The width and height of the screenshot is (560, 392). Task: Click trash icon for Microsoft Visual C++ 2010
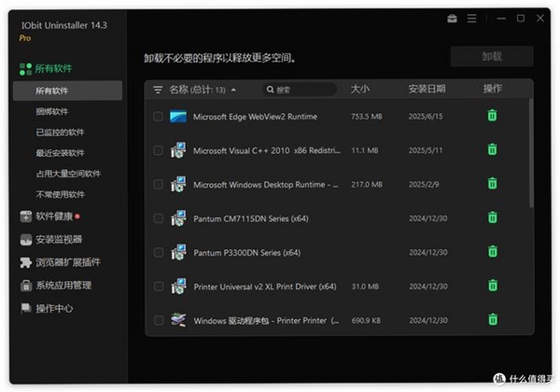[492, 149]
